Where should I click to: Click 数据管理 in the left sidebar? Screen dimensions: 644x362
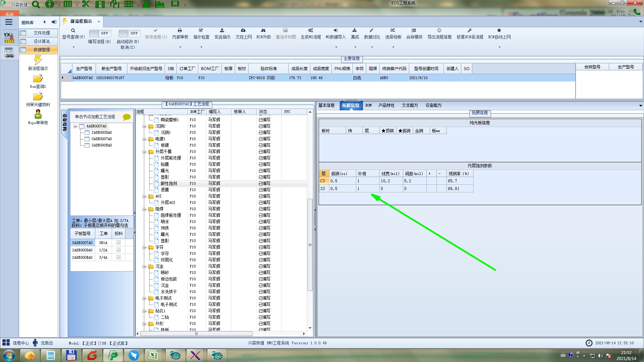(41, 50)
